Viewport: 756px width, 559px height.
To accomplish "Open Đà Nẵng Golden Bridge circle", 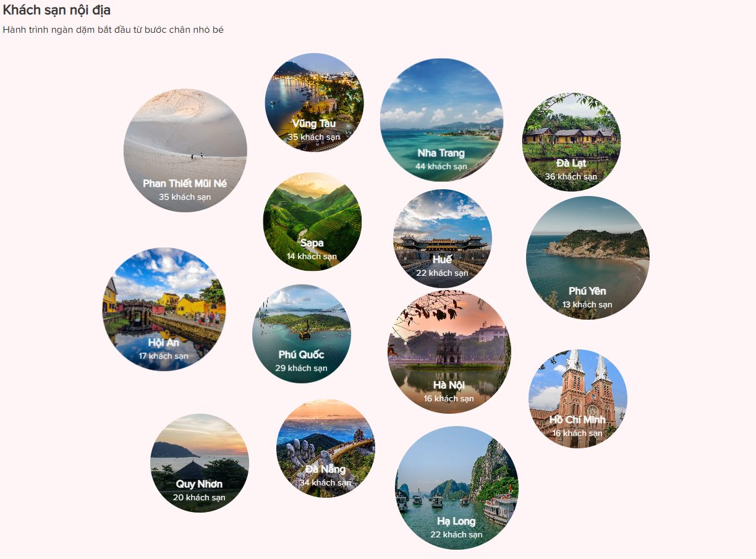I will click(325, 448).
